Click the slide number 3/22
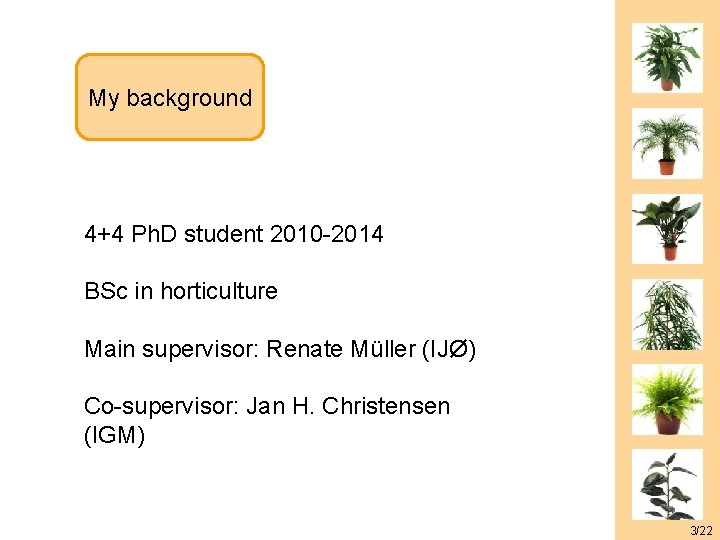 click(x=701, y=530)
